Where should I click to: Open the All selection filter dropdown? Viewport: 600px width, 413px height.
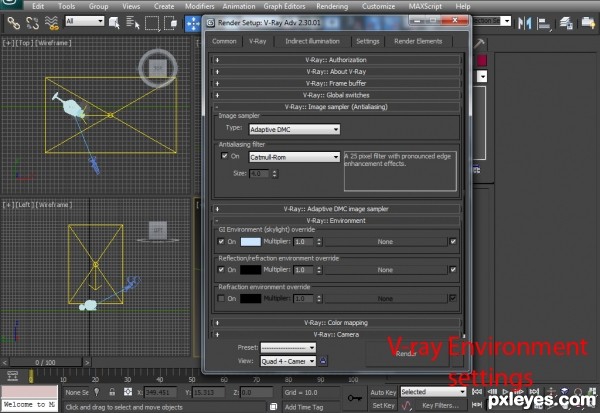click(85, 21)
